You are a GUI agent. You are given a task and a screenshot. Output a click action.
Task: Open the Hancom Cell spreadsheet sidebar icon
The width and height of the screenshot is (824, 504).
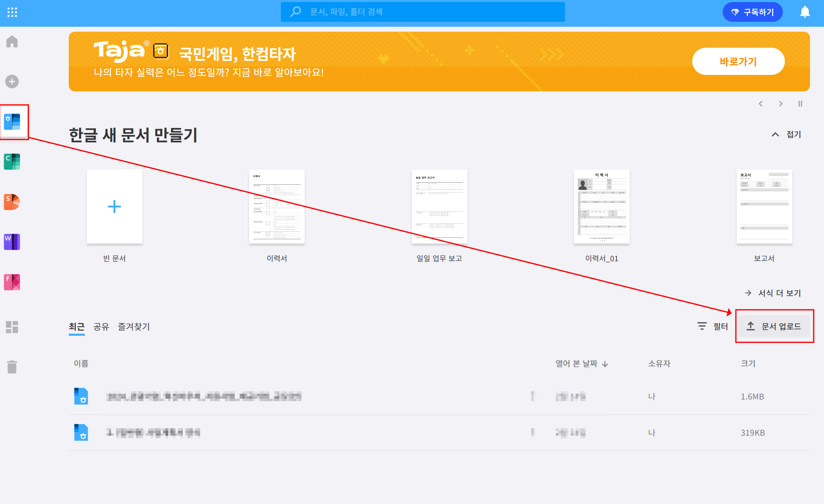point(12,162)
